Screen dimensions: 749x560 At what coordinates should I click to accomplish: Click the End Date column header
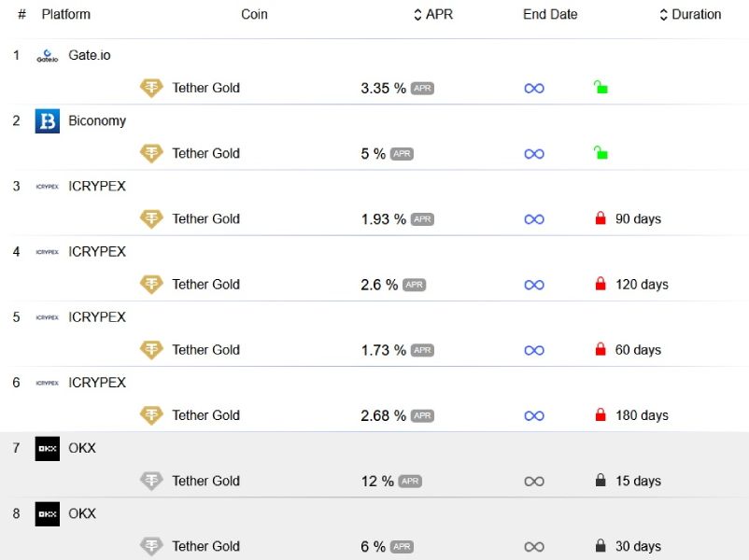pos(550,14)
